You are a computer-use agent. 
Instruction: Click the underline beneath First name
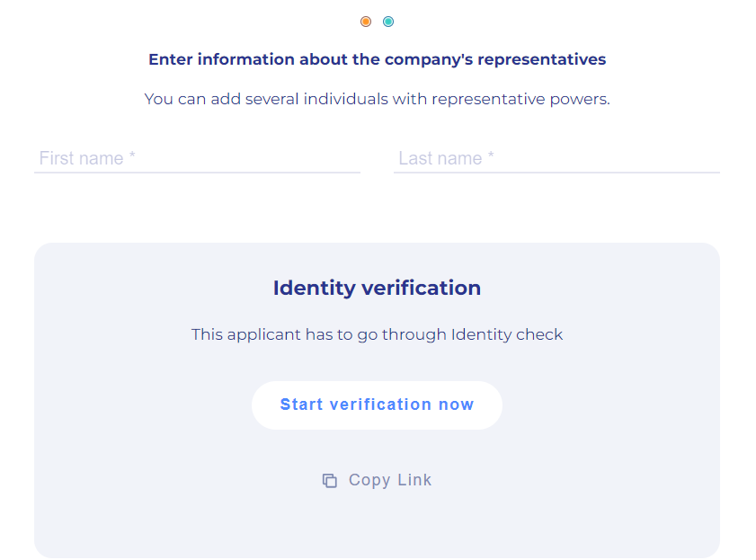pyautogui.click(x=197, y=172)
